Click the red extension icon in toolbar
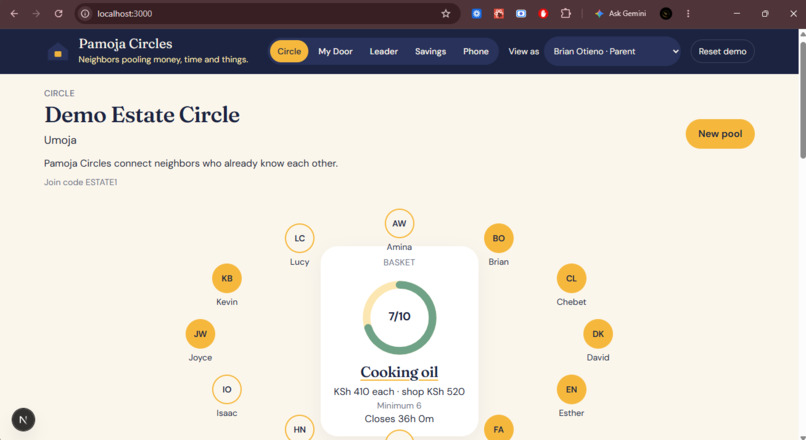Screen dimensions: 806x440 coord(543,14)
